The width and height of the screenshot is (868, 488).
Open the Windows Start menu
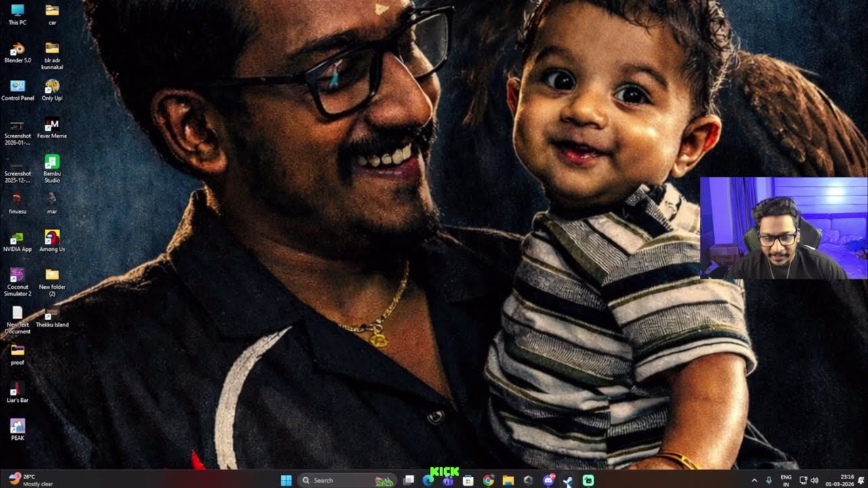point(286,481)
